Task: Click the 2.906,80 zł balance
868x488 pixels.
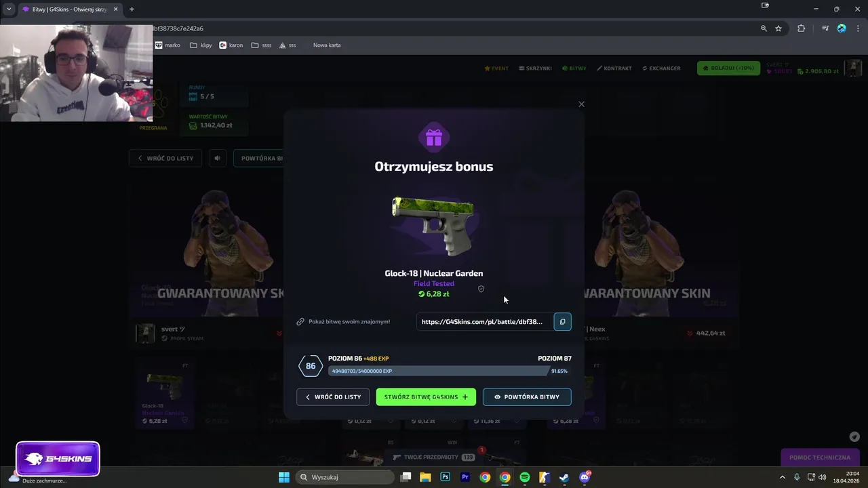Action: point(818,71)
